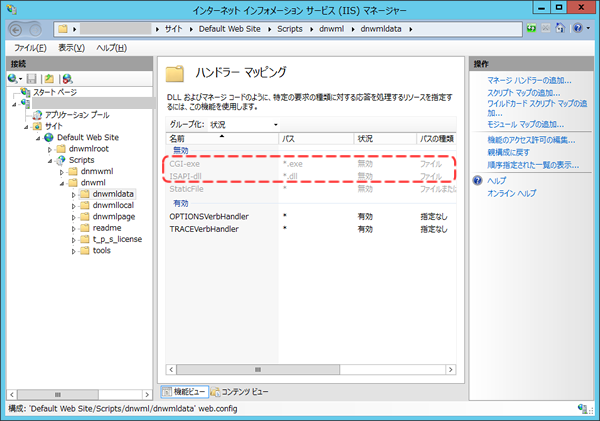Click ワイルドカード スクリプト マップの追加 link
This screenshot has width=600, height=421.
click(x=537, y=108)
